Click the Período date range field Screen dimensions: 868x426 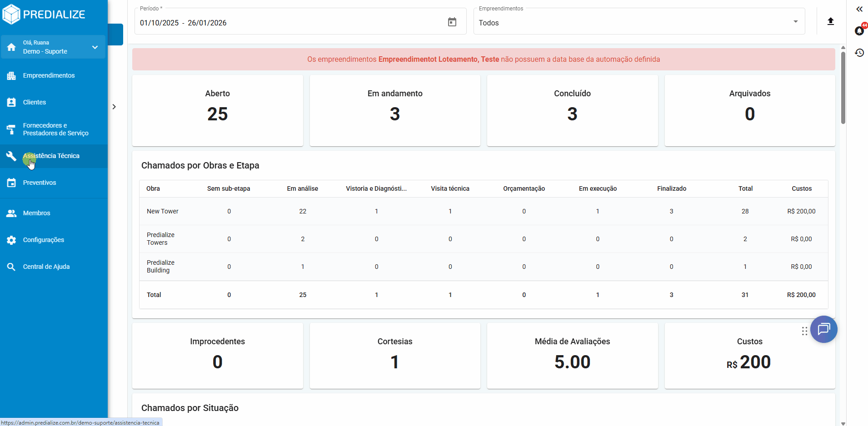coord(291,23)
